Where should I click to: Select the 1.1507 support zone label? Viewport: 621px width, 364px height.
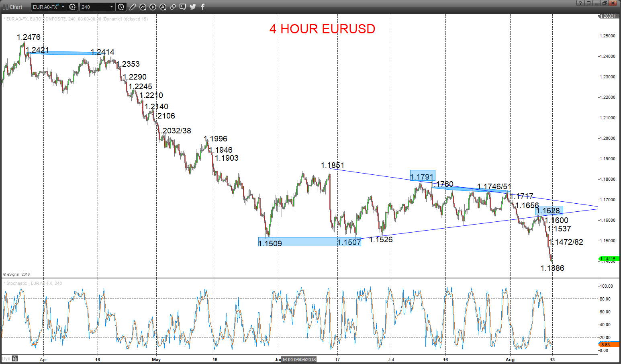coord(349,242)
